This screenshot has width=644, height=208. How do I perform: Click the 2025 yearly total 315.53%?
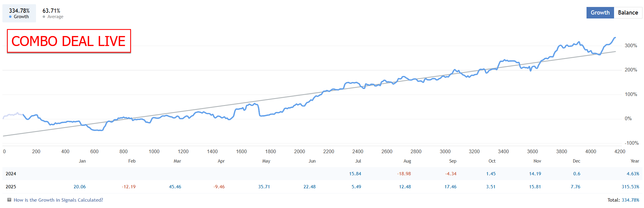point(630,187)
